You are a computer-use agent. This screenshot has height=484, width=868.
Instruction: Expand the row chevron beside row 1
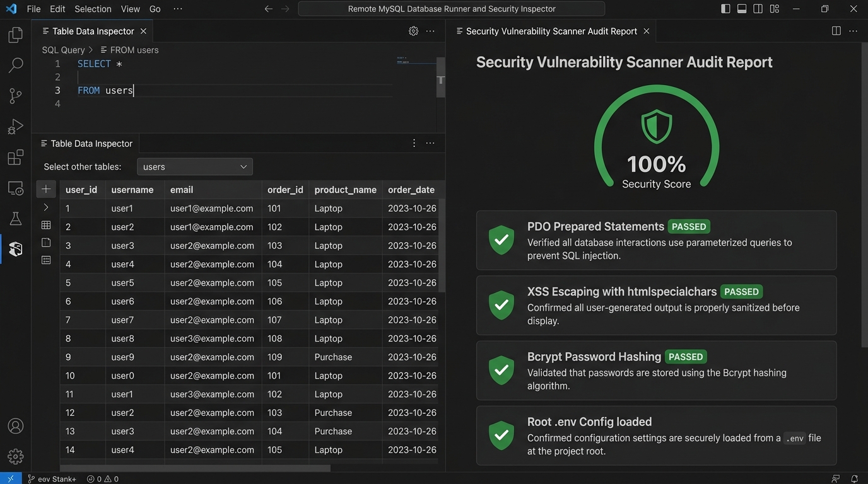[45, 207]
